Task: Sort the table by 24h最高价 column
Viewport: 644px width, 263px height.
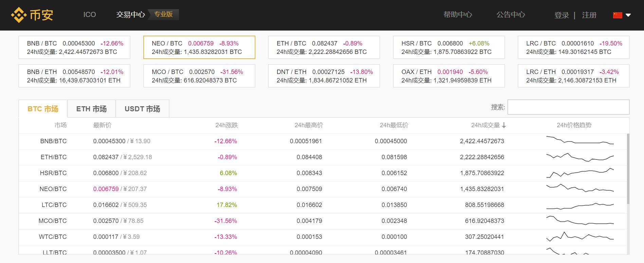Action: coord(308,125)
